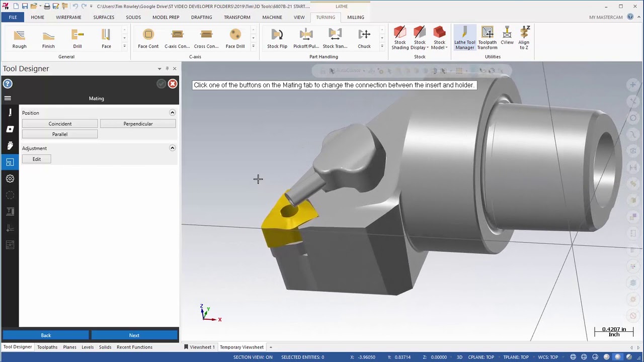
Task: Switch to the Planes bottom tab
Action: [x=69, y=347]
